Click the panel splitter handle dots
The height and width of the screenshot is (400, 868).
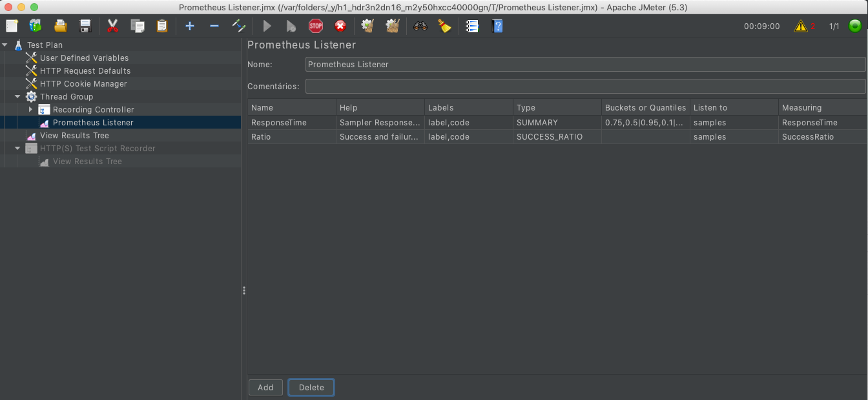pyautogui.click(x=244, y=291)
